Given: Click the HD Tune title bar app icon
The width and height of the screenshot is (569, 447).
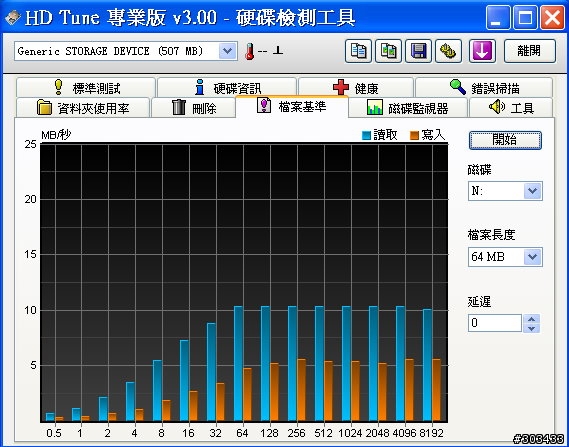Looking at the screenshot, I should [x=13, y=17].
